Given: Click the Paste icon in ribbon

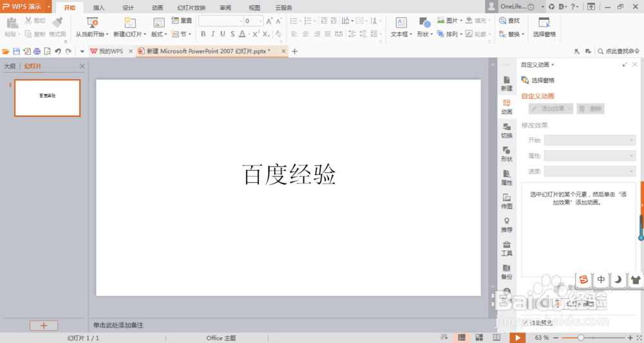Looking at the screenshot, I should pos(12,23).
